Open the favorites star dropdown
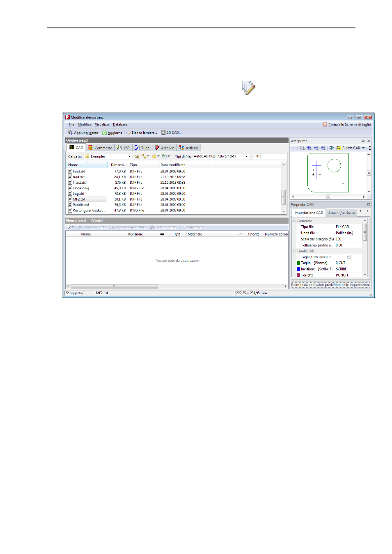 156,156
